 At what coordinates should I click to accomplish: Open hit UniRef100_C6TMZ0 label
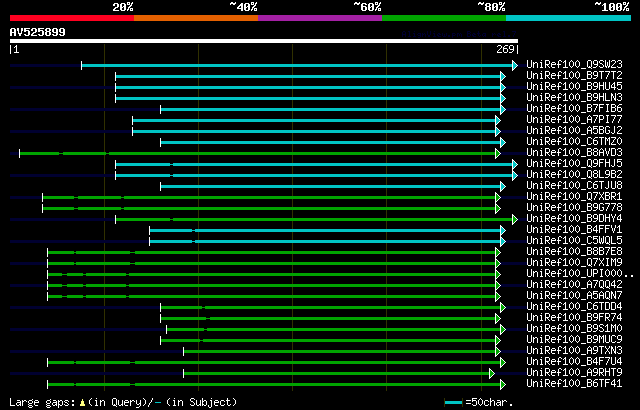(x=574, y=142)
